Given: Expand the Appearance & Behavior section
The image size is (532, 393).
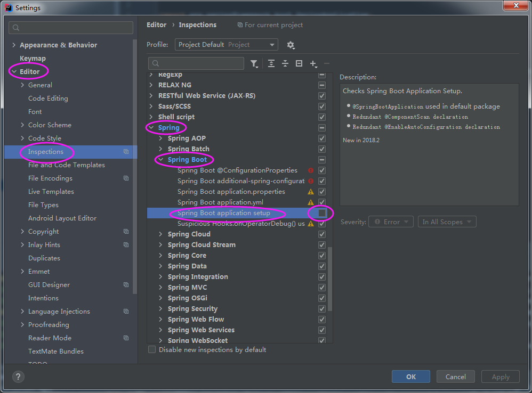Looking at the screenshot, I should click(14, 45).
